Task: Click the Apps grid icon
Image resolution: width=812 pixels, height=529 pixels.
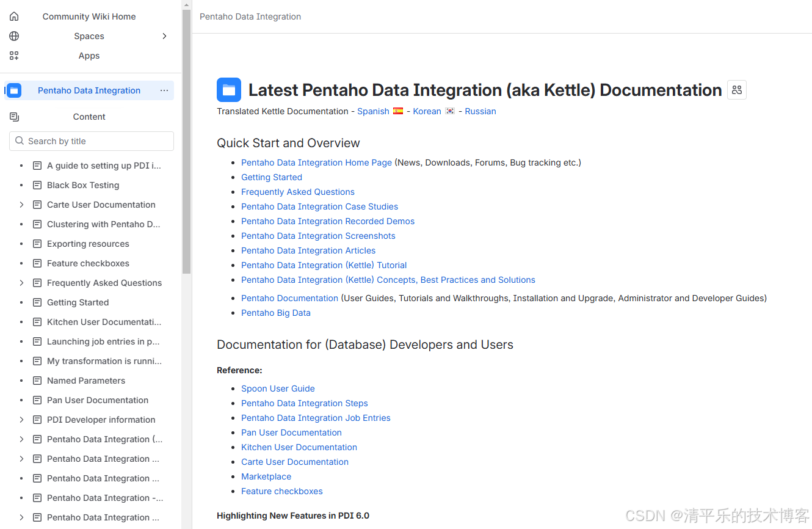Action: tap(14, 56)
